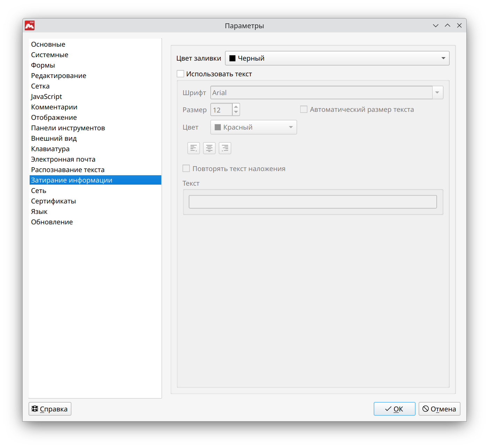Open the Сеть settings category
The width and height of the screenshot is (489, 448).
95,191
